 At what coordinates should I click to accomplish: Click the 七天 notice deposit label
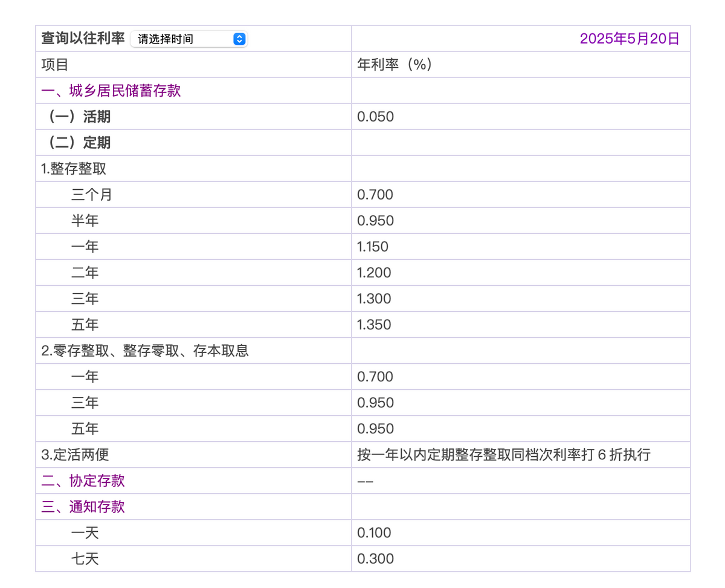[85, 559]
